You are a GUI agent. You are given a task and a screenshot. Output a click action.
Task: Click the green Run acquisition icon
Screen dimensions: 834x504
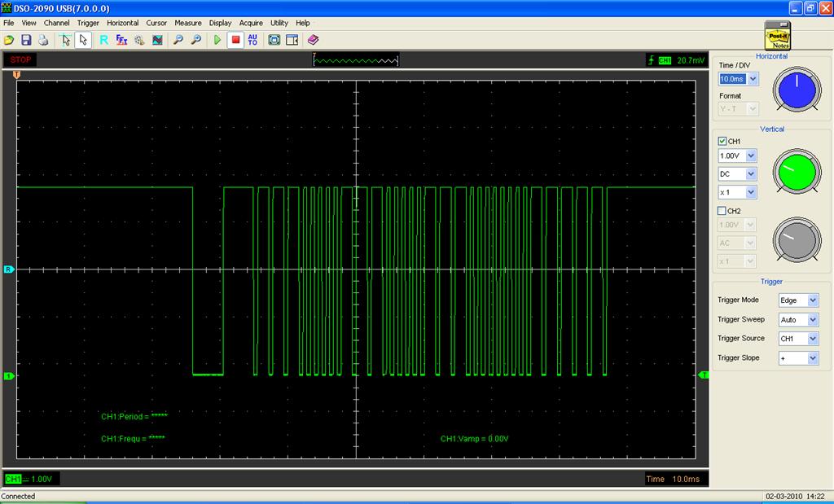217,39
